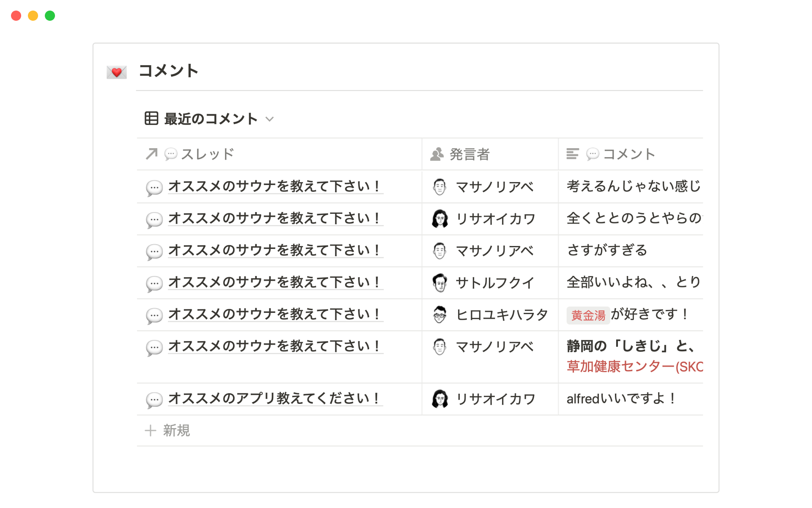The width and height of the screenshot is (812, 508).
Task: Click サトルフクイ avatar icon
Action: pyautogui.click(x=440, y=283)
